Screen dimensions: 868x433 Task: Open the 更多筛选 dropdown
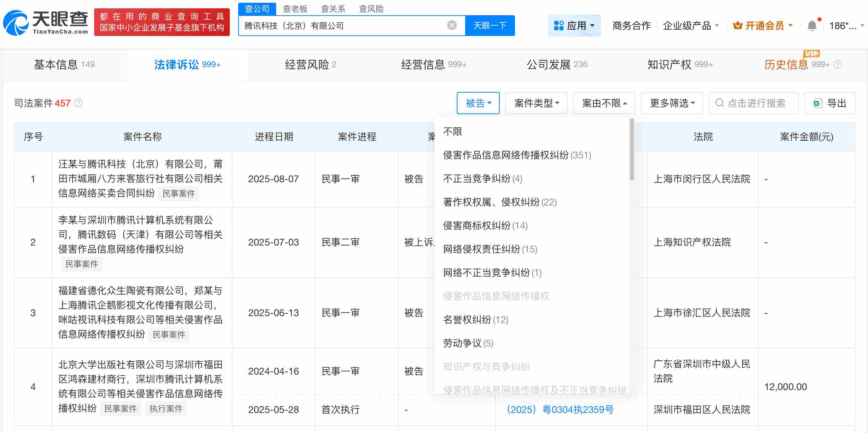pos(671,103)
